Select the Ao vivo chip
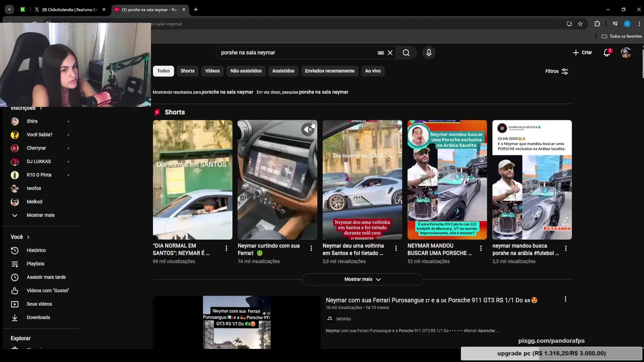Viewport: 644px width, 362px height. pyautogui.click(x=373, y=71)
